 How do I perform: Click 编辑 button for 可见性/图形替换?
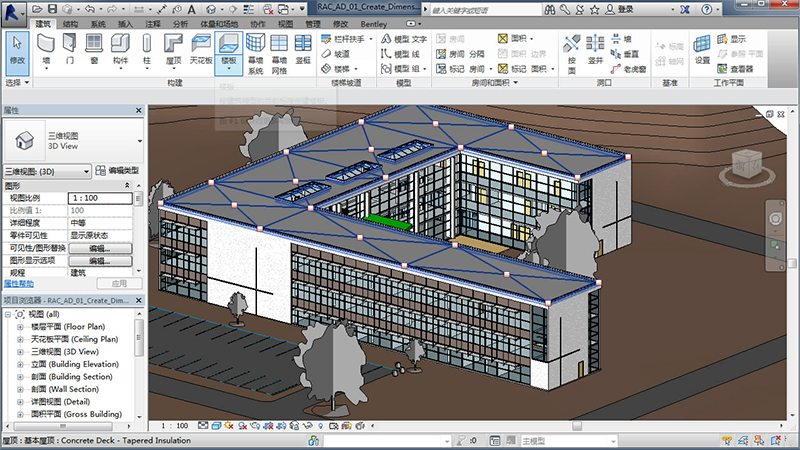pos(100,248)
